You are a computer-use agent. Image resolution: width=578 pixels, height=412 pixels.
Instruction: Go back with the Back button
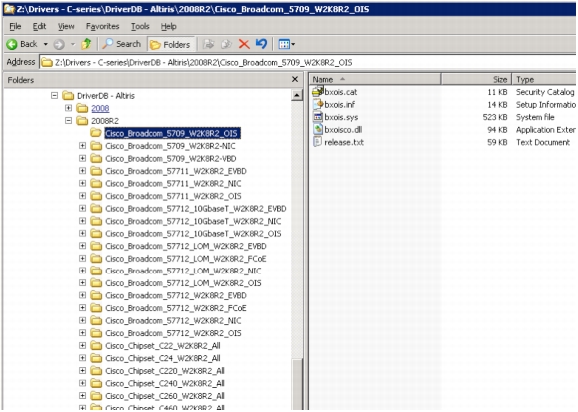22,44
